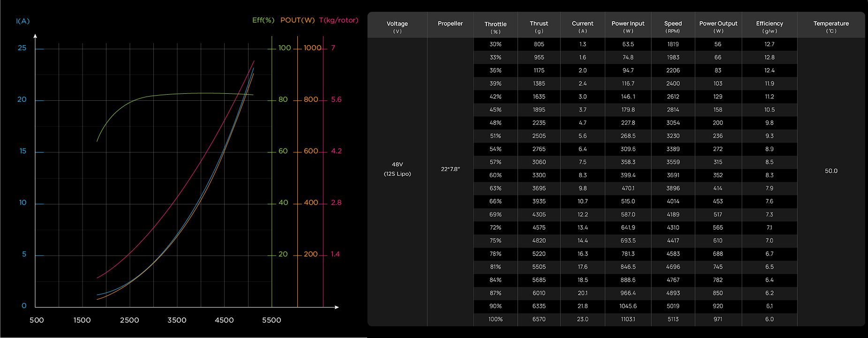Select the Temperature column header
The image size is (868, 338).
[x=831, y=26]
